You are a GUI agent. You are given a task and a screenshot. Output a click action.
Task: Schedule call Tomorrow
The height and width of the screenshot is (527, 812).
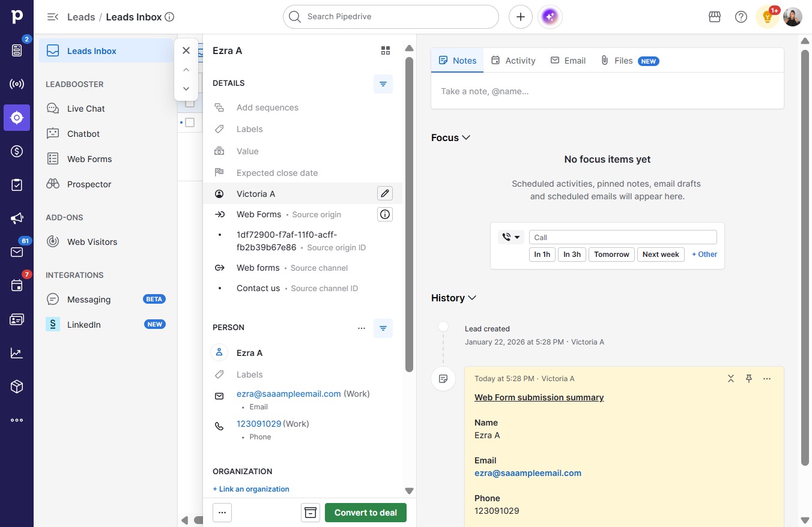pos(611,254)
